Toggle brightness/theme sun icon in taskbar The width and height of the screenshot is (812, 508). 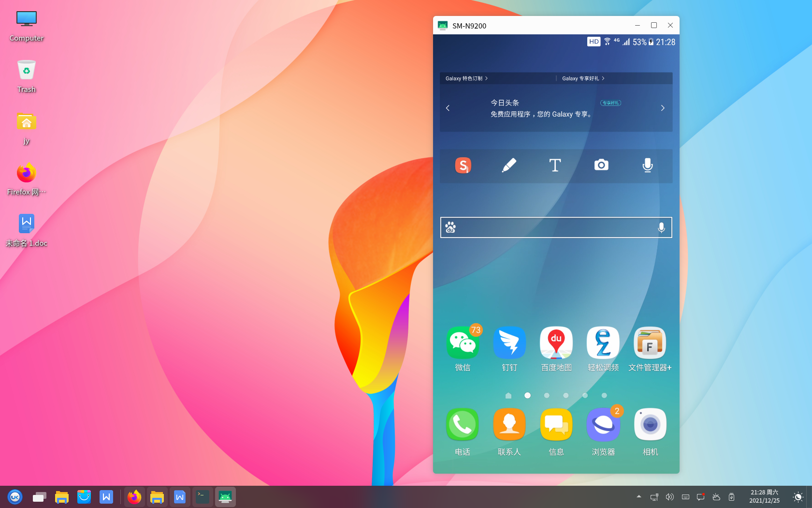pos(798,497)
